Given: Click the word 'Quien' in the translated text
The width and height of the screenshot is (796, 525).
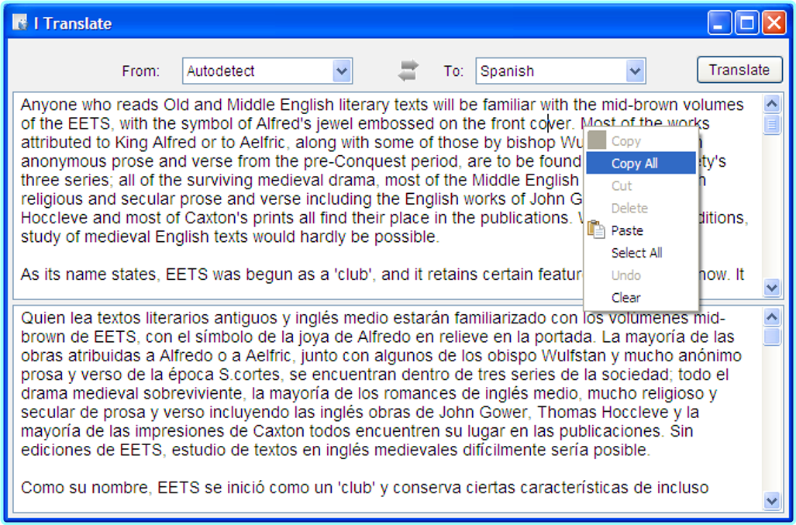Looking at the screenshot, I should click(43, 318).
